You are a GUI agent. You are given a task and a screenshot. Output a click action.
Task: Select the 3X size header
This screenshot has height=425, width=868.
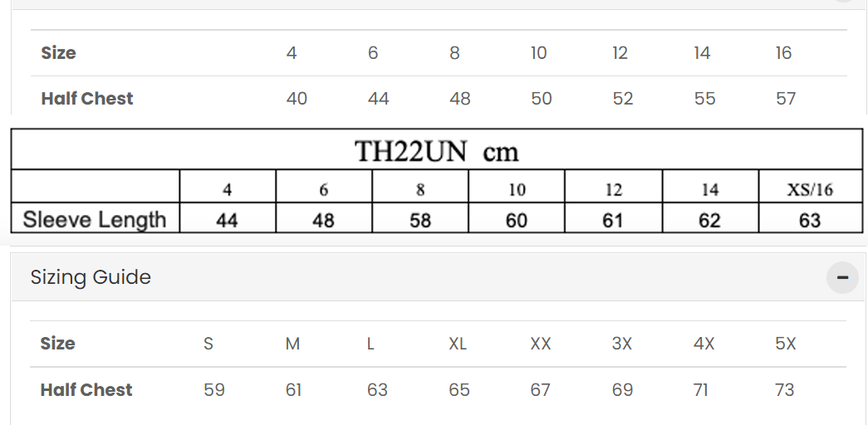coord(621,344)
